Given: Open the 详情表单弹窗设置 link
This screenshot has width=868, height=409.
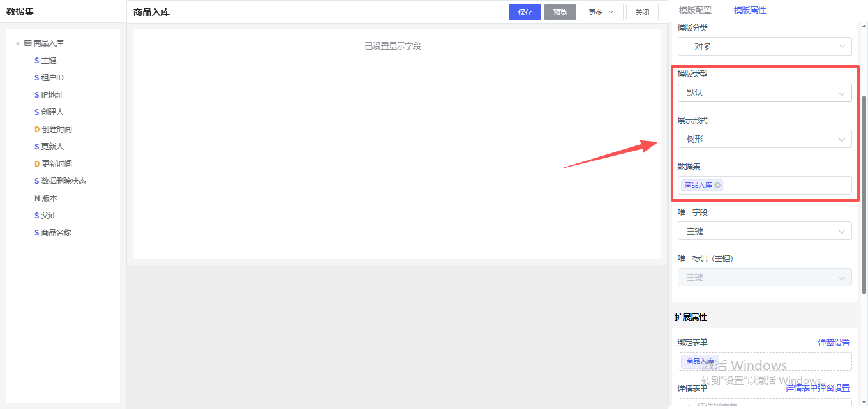Looking at the screenshot, I should click(x=818, y=388).
